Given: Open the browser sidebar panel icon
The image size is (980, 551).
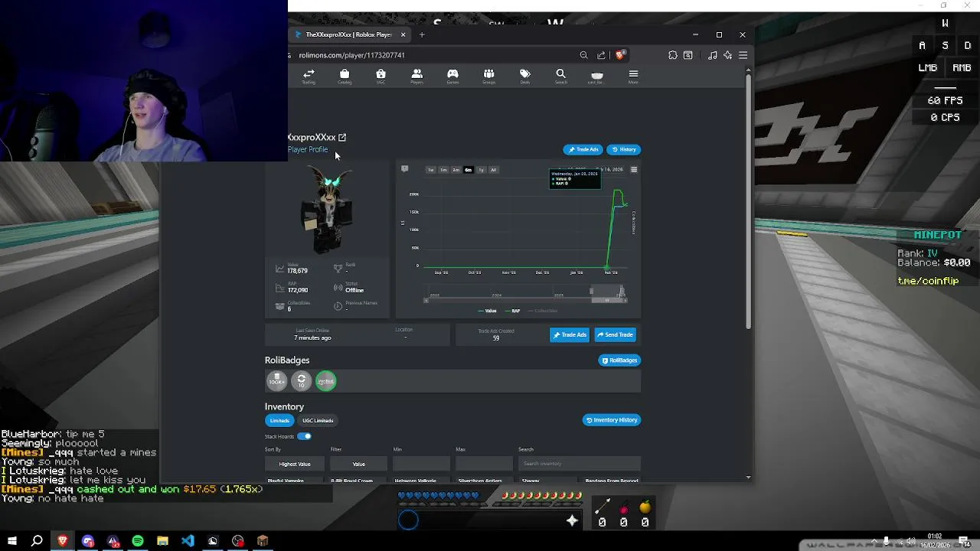Looking at the screenshot, I should pyautogui.click(x=688, y=55).
